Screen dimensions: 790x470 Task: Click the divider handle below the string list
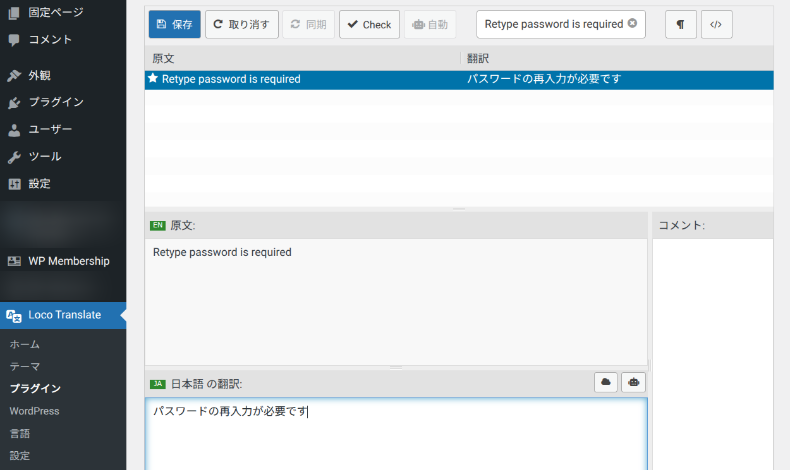[459, 209]
